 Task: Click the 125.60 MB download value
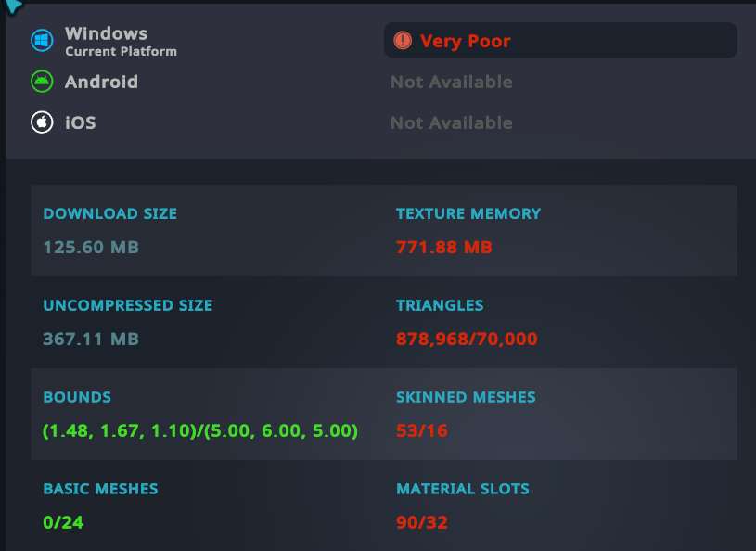91,248
